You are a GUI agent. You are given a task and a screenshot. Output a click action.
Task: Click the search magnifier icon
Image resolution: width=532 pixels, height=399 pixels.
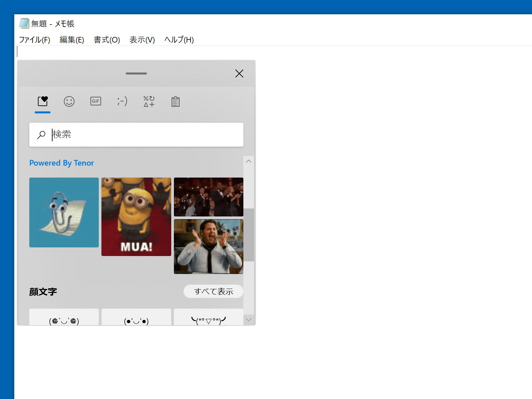[x=41, y=135]
